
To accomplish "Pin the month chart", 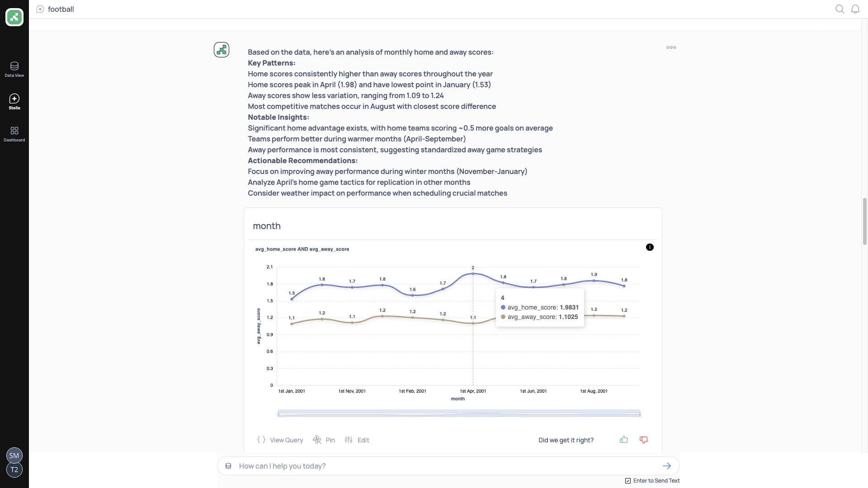I will click(x=324, y=440).
